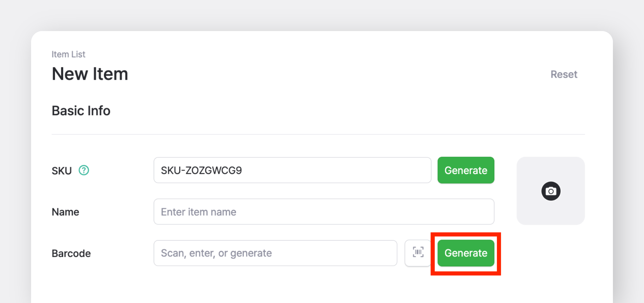Screen dimensions: 644x303
Task: Click inside the Name input field
Action: 323,212
